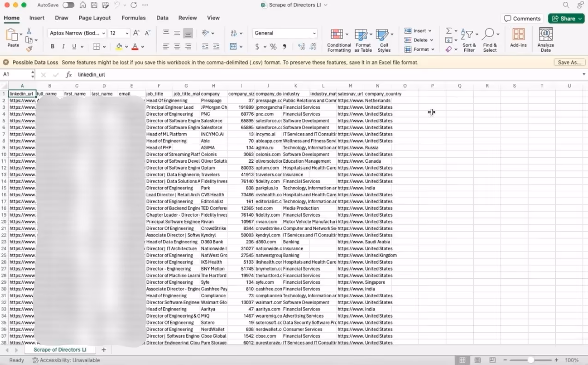Align cell text right

pos(188,47)
